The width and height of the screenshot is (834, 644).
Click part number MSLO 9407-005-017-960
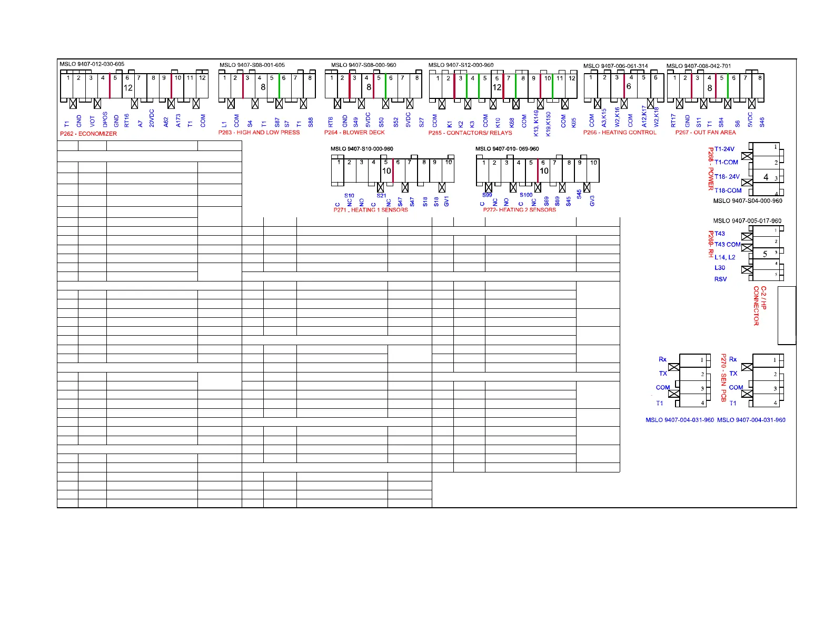pos(747,221)
